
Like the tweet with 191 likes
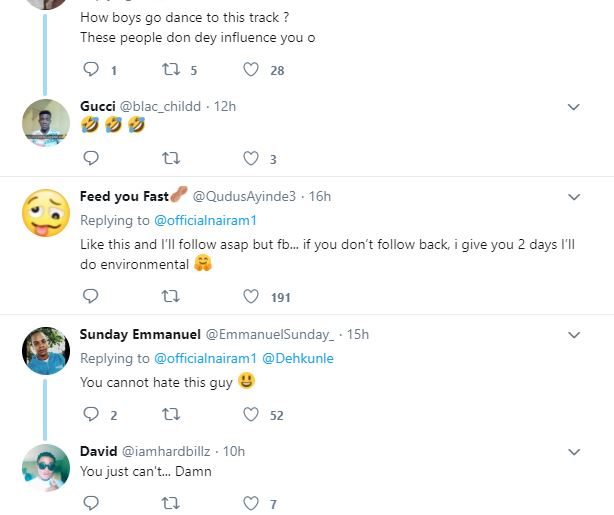click(252, 296)
